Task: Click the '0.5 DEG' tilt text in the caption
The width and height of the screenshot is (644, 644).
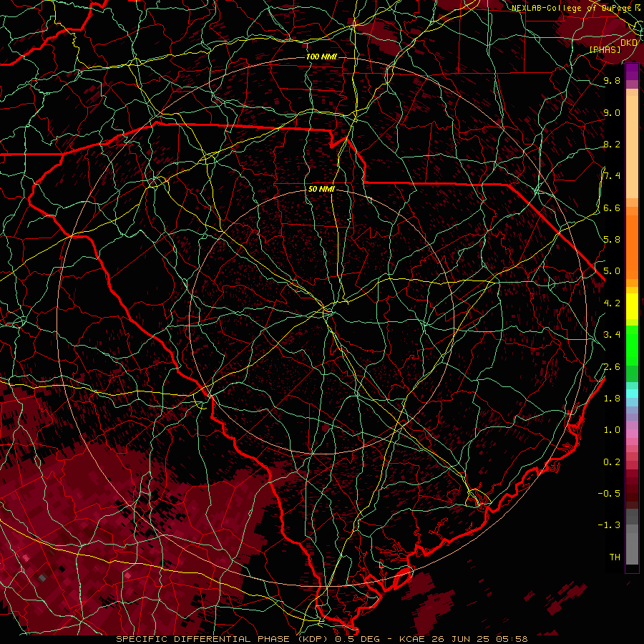Action: (x=356, y=639)
